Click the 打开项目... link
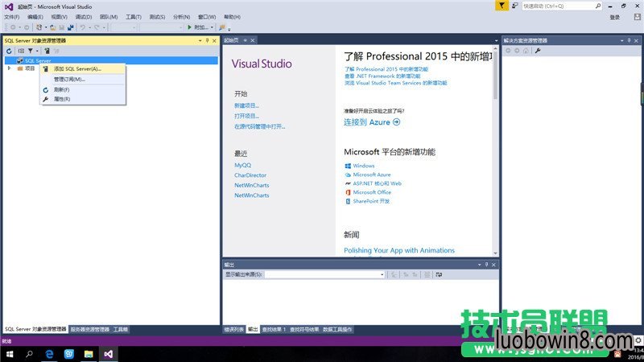 click(x=246, y=116)
